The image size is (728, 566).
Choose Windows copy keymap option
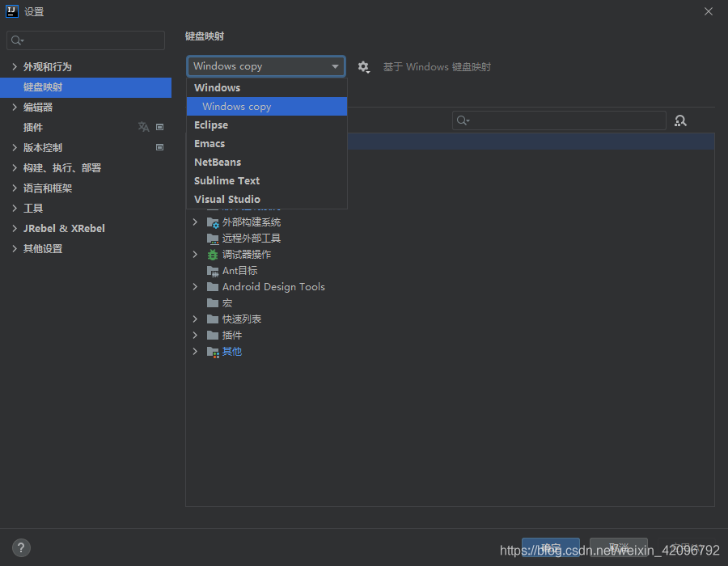266,106
